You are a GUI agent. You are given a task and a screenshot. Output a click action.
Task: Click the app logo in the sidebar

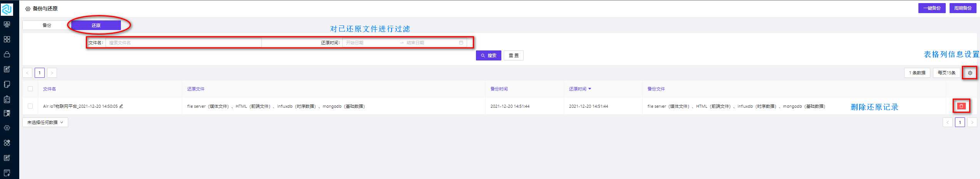pos(7,9)
